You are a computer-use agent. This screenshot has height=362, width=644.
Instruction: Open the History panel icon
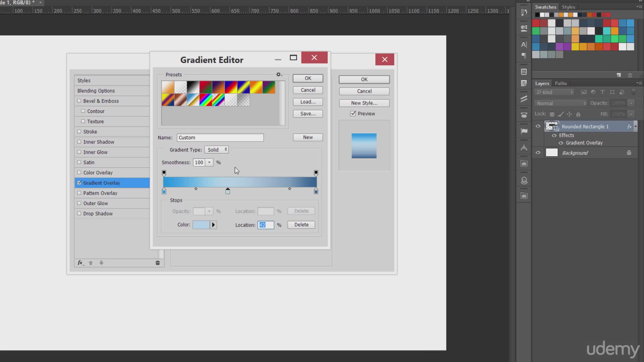524,12
